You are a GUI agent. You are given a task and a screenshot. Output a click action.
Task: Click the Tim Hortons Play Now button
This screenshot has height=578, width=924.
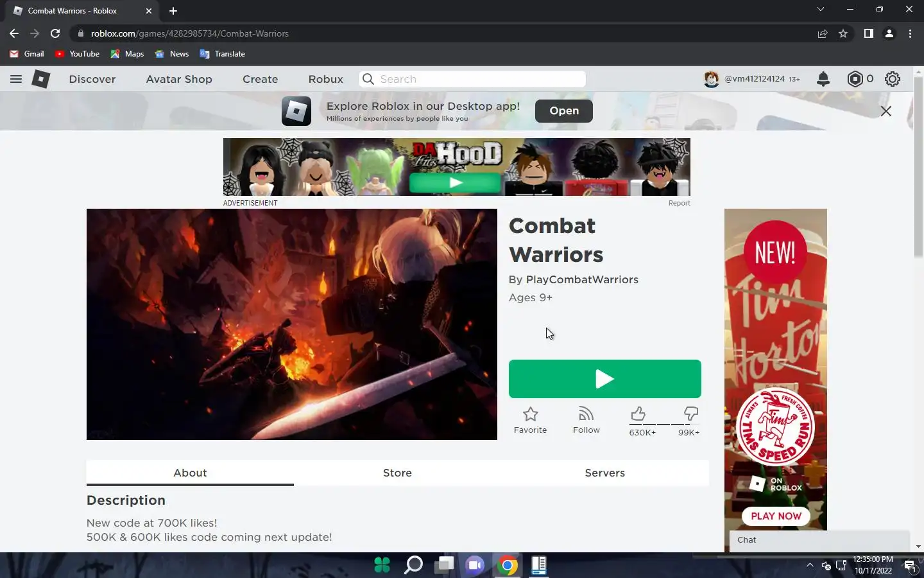(x=776, y=516)
